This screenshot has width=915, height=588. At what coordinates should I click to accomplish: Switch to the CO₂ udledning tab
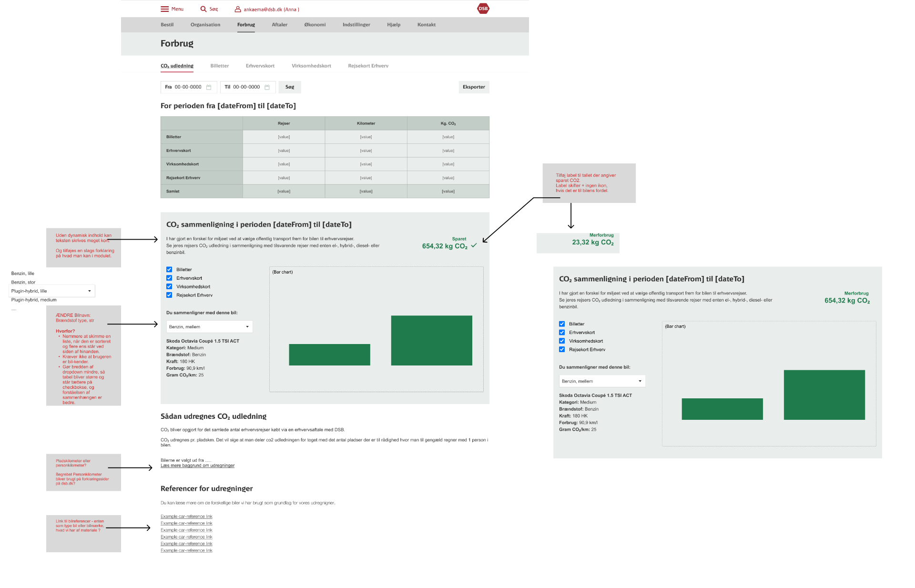click(x=177, y=66)
